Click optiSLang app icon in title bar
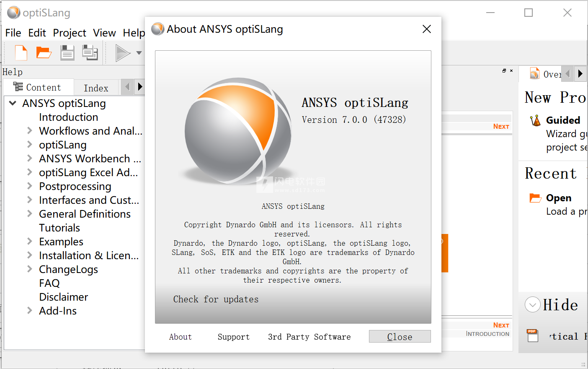Viewport: 588px width, 369px height. tap(14, 13)
